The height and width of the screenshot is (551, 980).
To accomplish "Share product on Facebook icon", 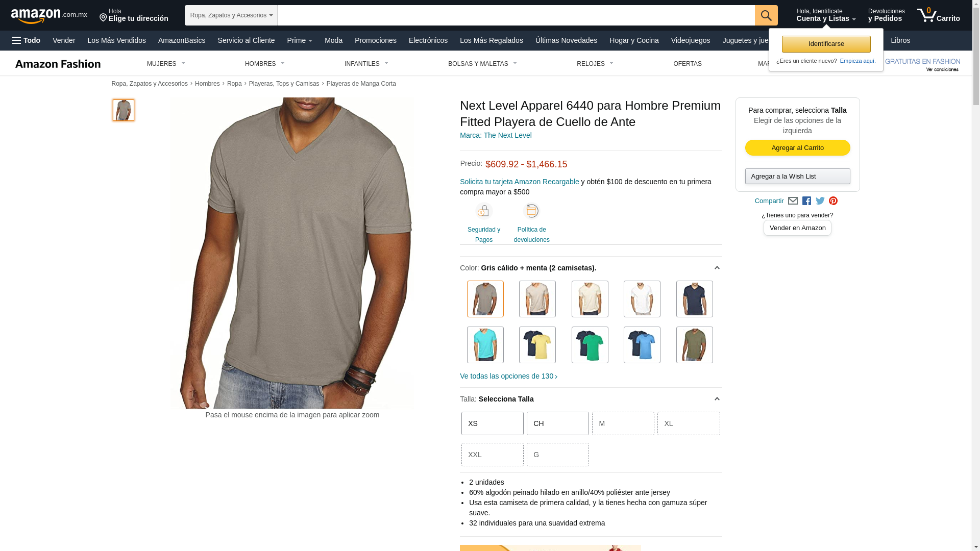I will coord(806,201).
